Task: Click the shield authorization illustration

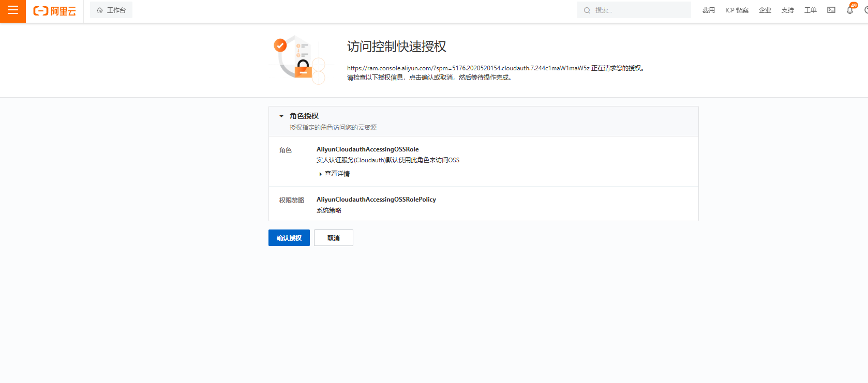Action: (298, 59)
